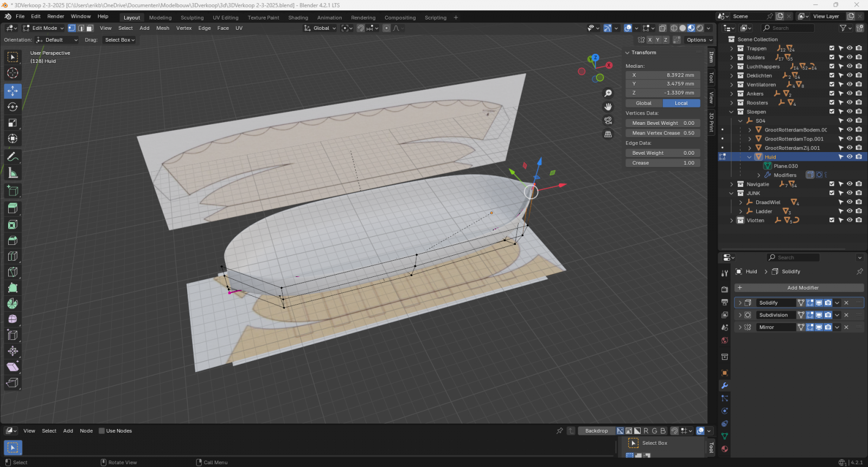Screen dimensions: 868x467
Task: Toggle X-axis mesh mirror
Action: point(650,40)
